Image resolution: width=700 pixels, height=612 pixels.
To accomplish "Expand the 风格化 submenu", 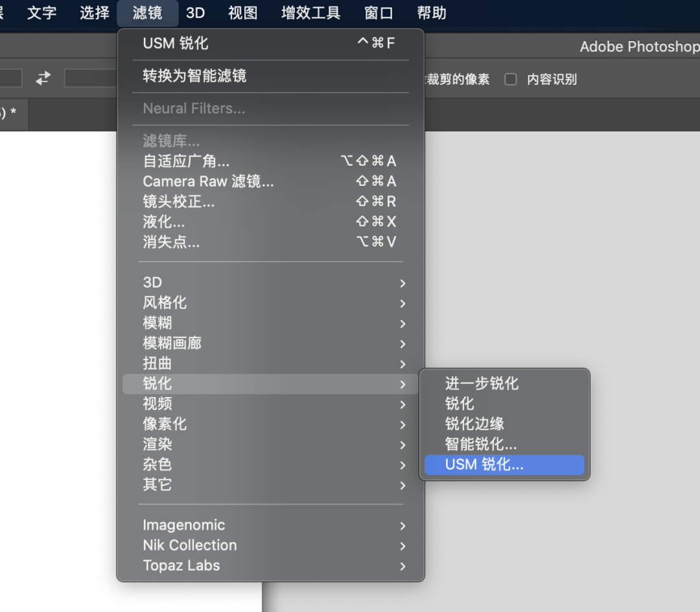I will pos(270,303).
